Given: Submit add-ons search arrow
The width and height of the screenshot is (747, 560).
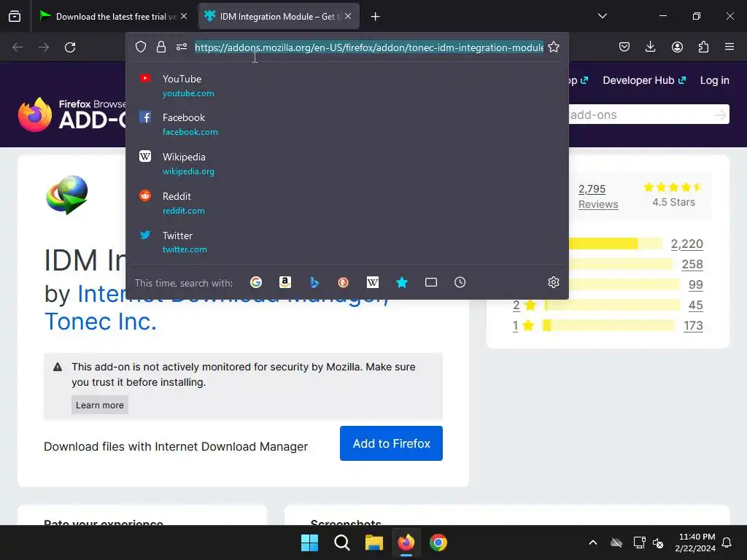Looking at the screenshot, I should pyautogui.click(x=720, y=114).
